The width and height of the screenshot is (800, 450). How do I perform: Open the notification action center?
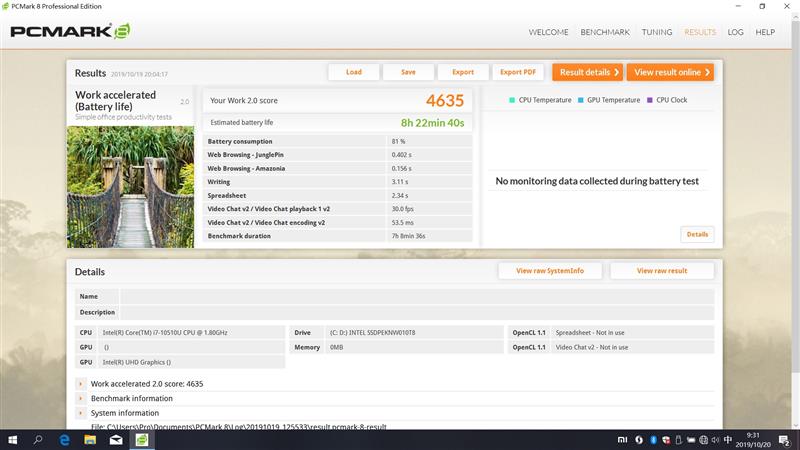coord(785,440)
